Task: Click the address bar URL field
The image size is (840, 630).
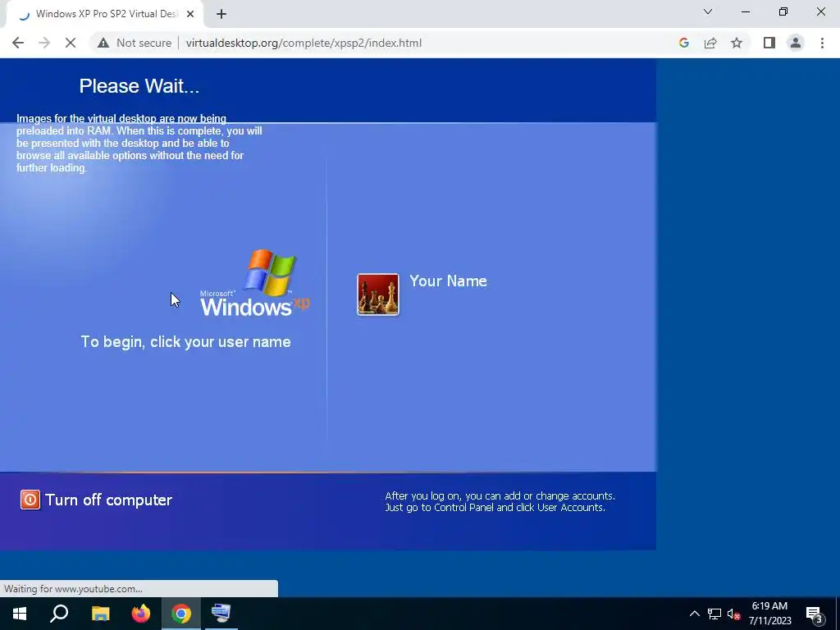Action: point(304,43)
